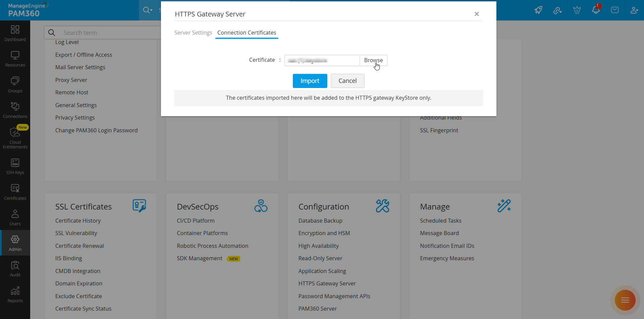Image resolution: width=644 pixels, height=319 pixels.
Task: Open the Certificates section
Action: [15, 191]
